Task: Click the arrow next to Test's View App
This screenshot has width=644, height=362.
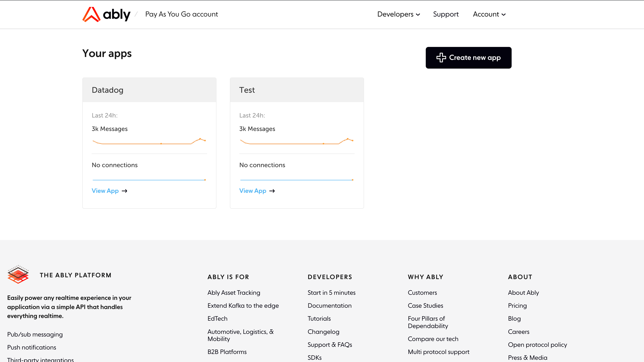Action: (272, 191)
